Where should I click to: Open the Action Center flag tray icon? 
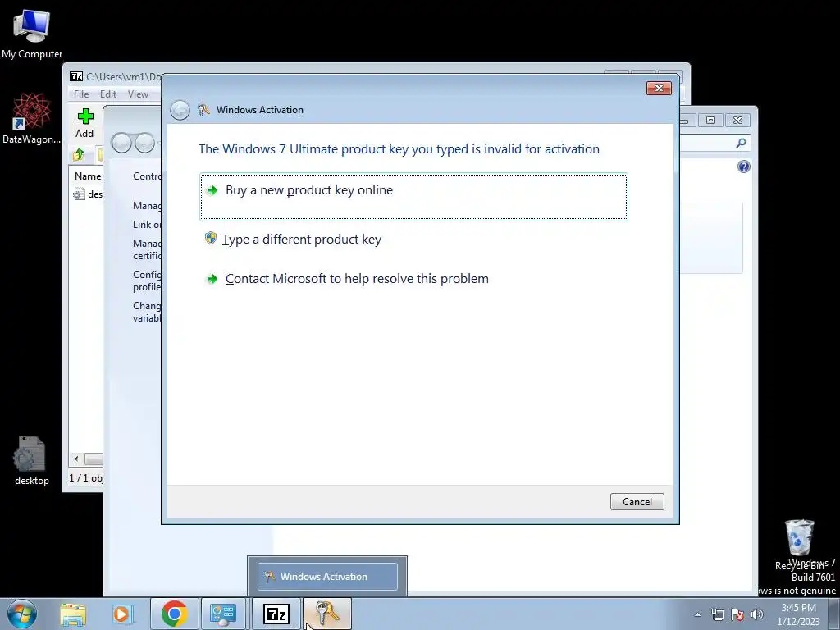pos(737,615)
